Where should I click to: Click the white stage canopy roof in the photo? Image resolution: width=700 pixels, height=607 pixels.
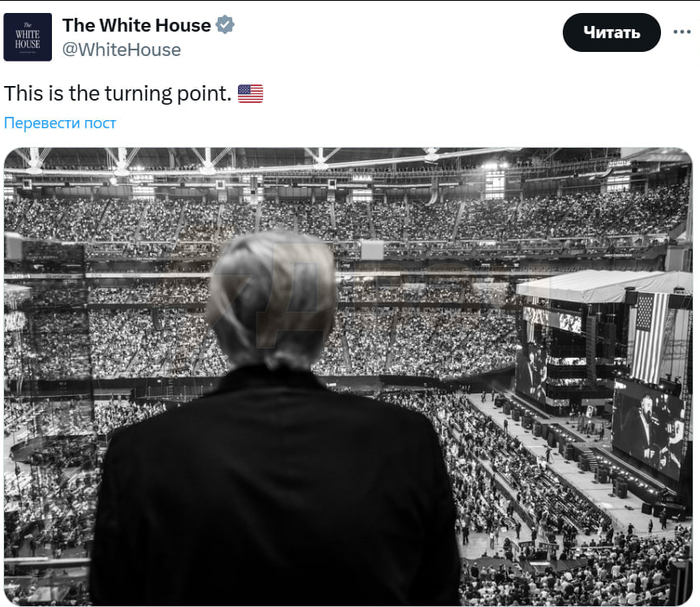(603, 286)
